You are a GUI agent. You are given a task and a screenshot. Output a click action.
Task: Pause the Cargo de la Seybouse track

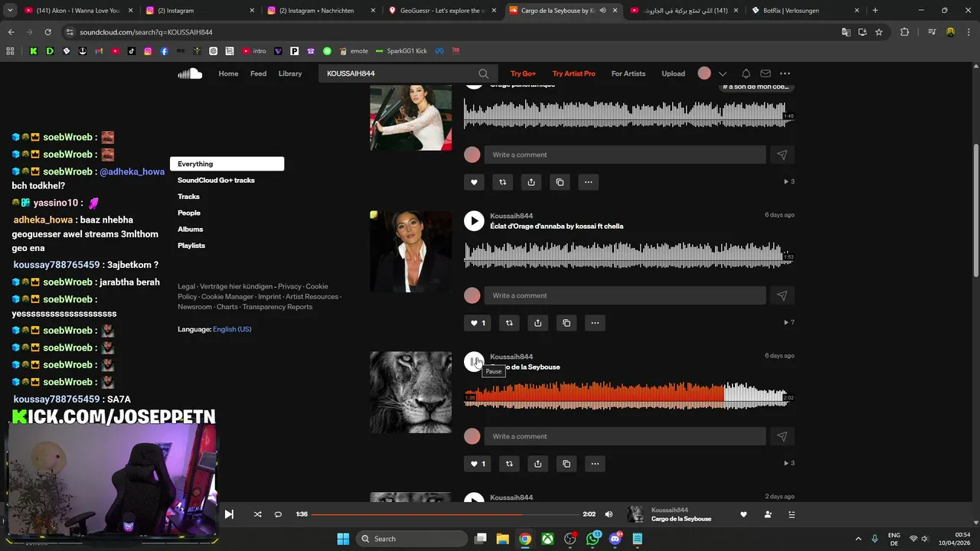pos(474,361)
